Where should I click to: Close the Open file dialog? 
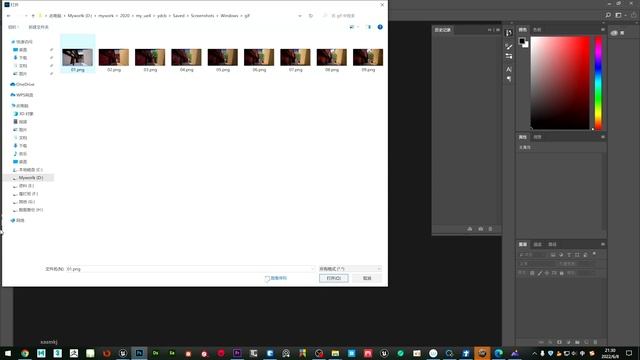point(382,5)
